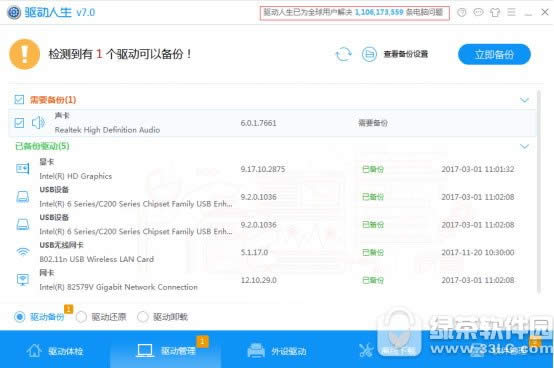This screenshot has width=554, height=368.
Task: Select the 驱动还原 radio button
Action: (81, 317)
